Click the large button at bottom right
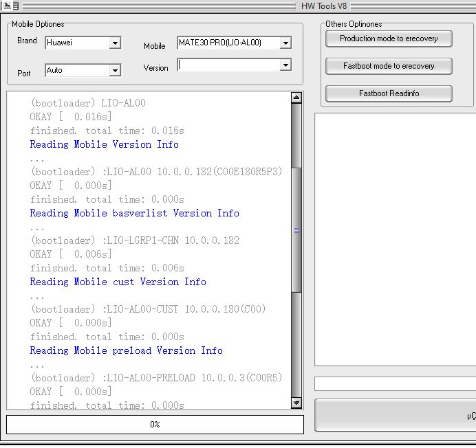Screen dimensions: 476x448 396,416
